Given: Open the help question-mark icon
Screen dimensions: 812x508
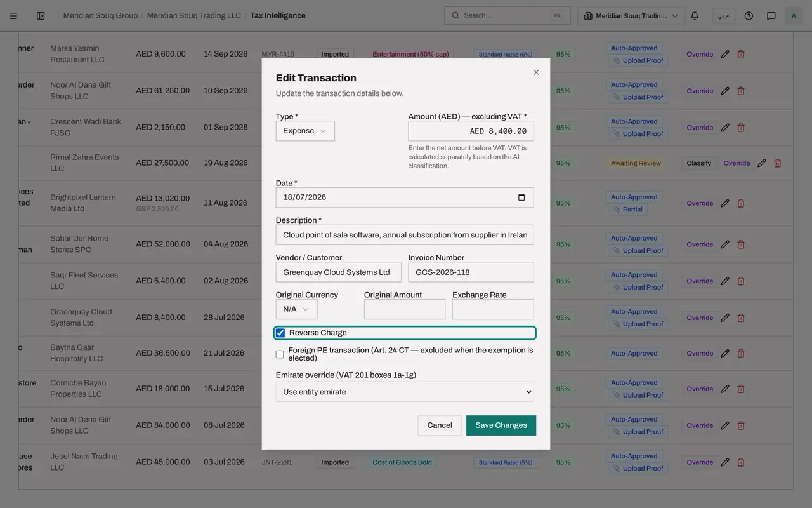Looking at the screenshot, I should 749,16.
